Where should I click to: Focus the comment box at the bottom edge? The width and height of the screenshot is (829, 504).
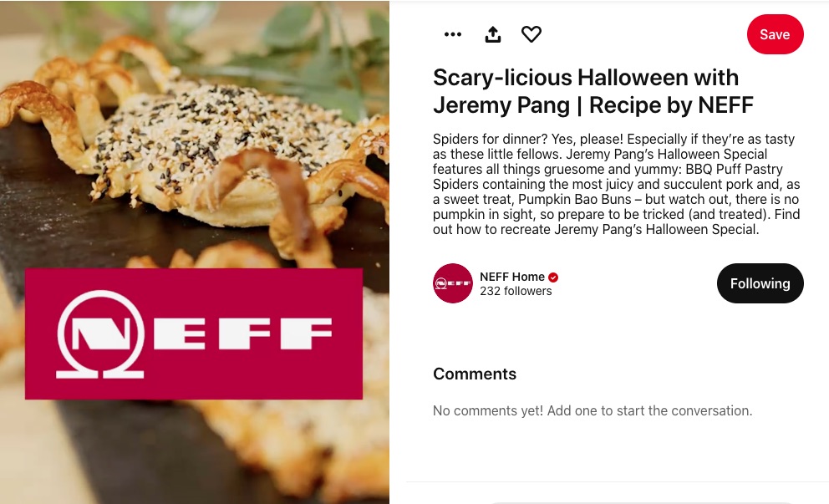[x=641, y=501]
